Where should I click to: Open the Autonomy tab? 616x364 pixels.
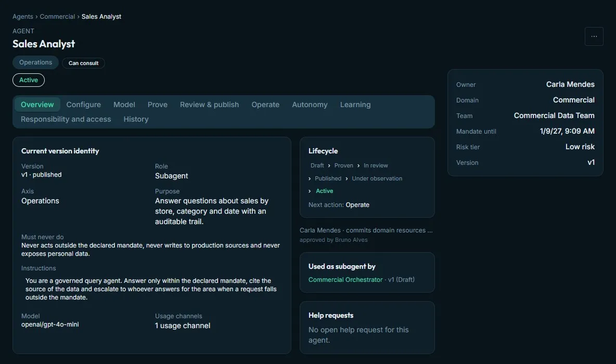pos(310,105)
